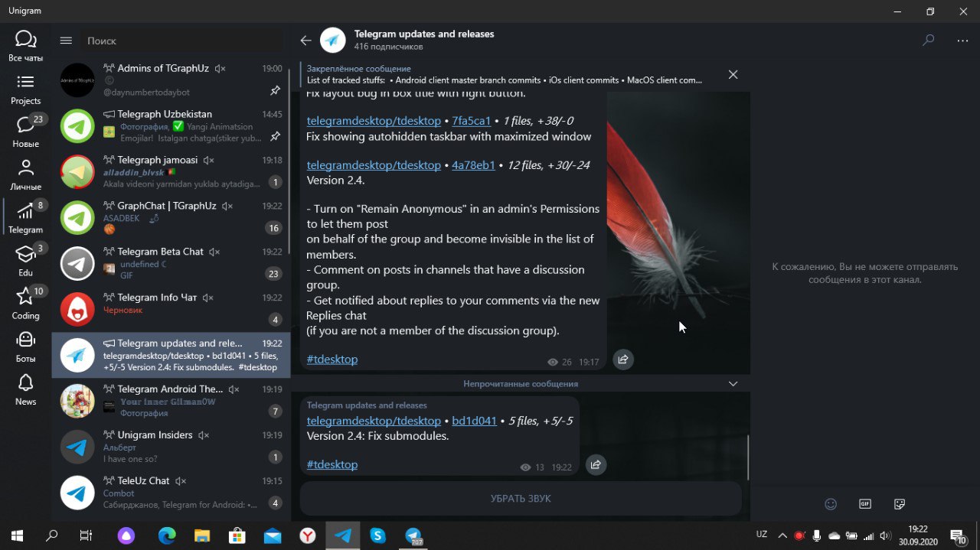The height and width of the screenshot is (550, 980).
Task: Open the News folder
Action: pyautogui.click(x=25, y=389)
